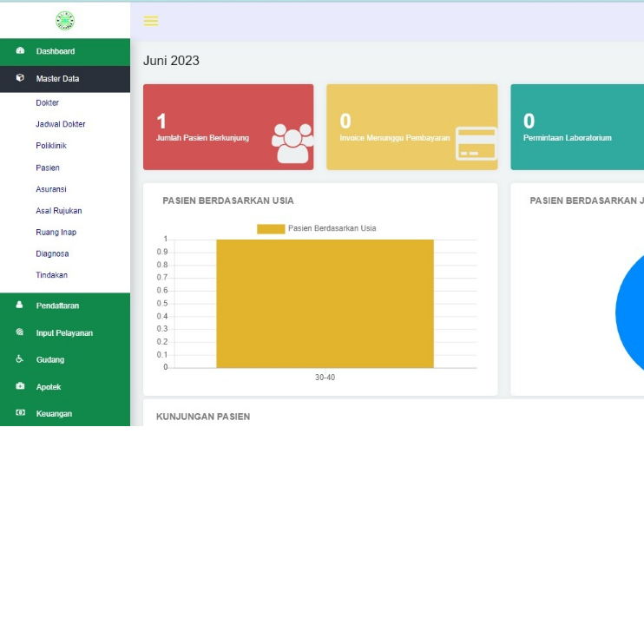Click the Dashboard gauge icon in sidebar

20,51
